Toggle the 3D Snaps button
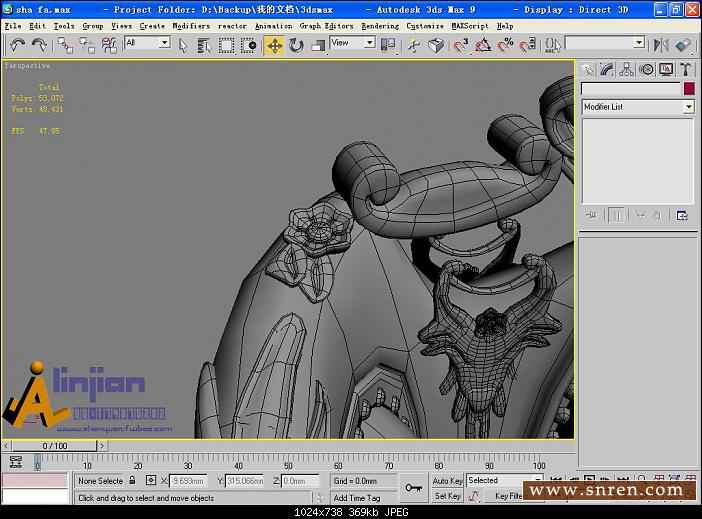 tap(460, 45)
